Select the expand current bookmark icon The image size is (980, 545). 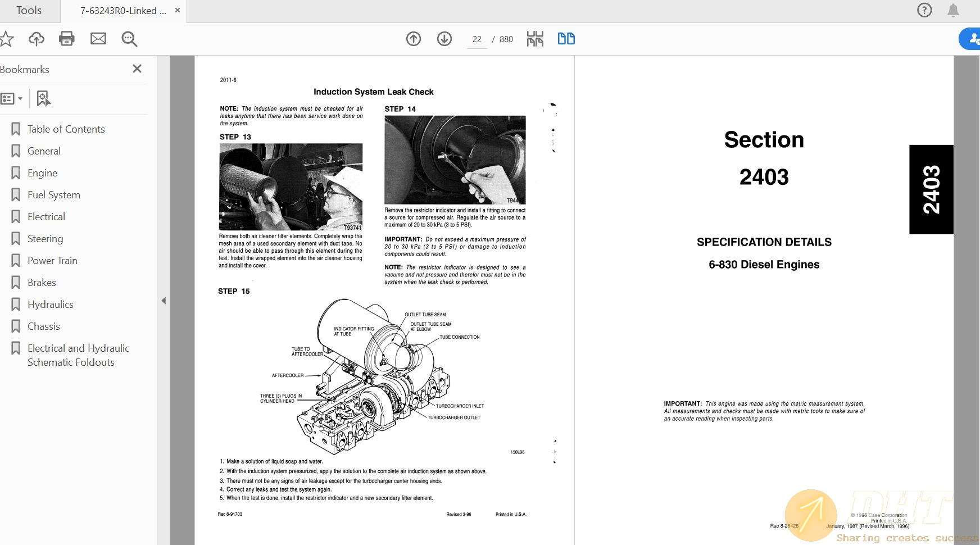(x=43, y=98)
